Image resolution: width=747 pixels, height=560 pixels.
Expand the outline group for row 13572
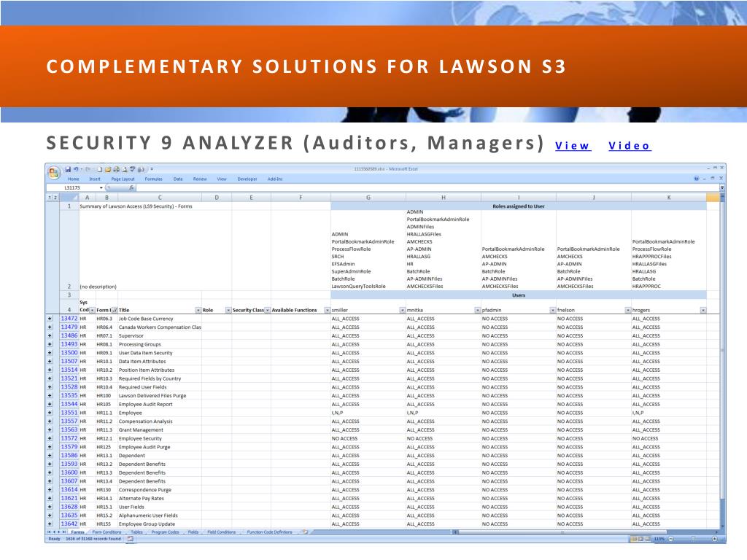(x=50, y=438)
